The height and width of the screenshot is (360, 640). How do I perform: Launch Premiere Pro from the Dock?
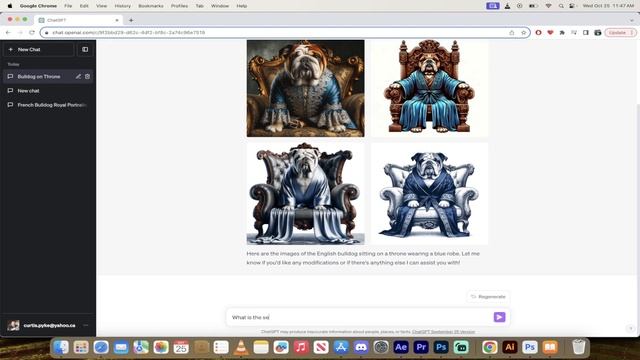coord(421,347)
